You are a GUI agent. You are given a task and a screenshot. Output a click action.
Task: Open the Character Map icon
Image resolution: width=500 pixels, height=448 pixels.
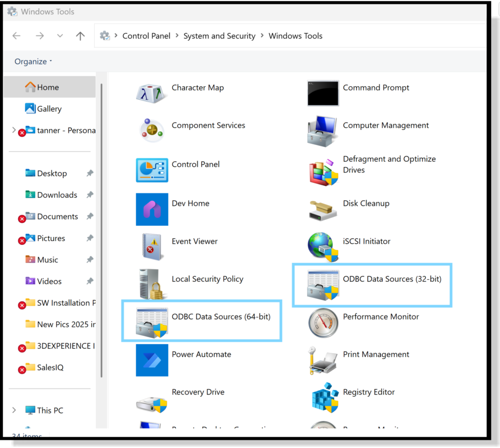(x=152, y=93)
